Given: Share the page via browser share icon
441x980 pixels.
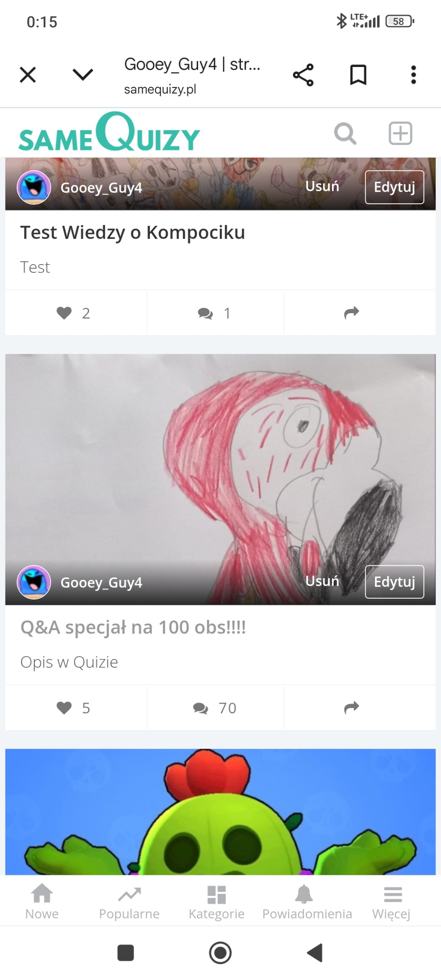Looking at the screenshot, I should (x=303, y=75).
